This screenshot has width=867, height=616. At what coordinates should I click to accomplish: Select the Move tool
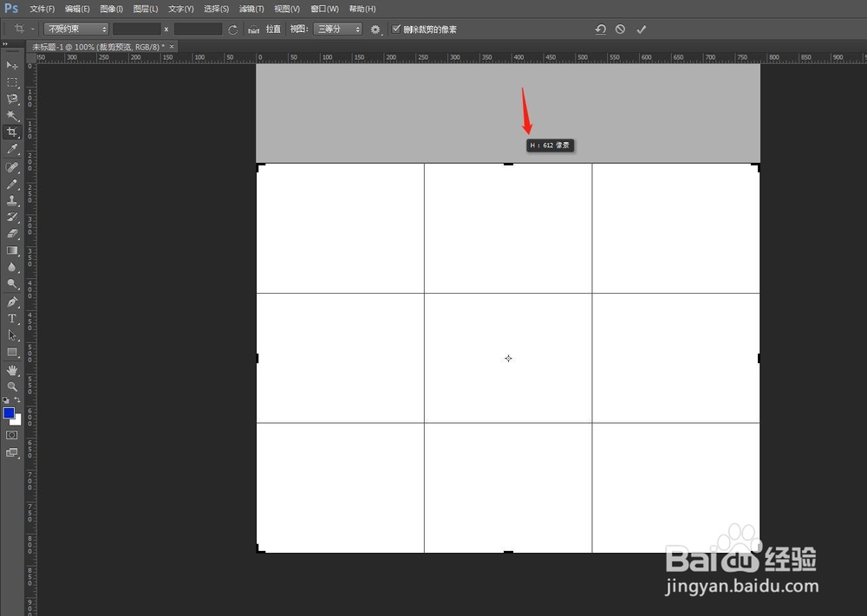[11, 65]
